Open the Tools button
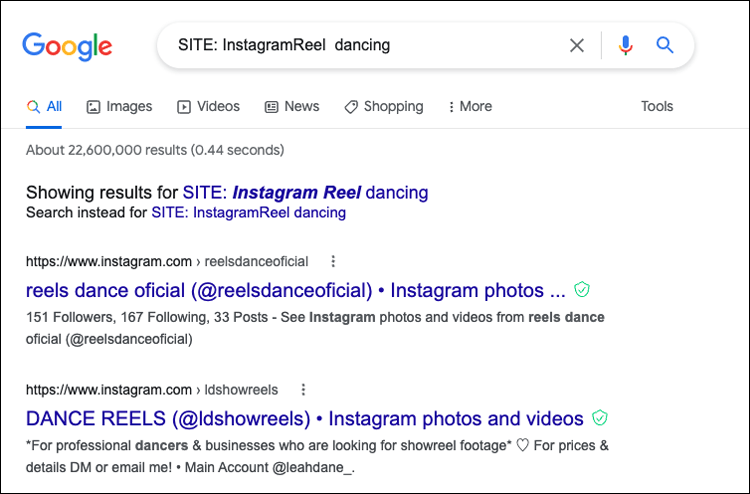 (657, 107)
